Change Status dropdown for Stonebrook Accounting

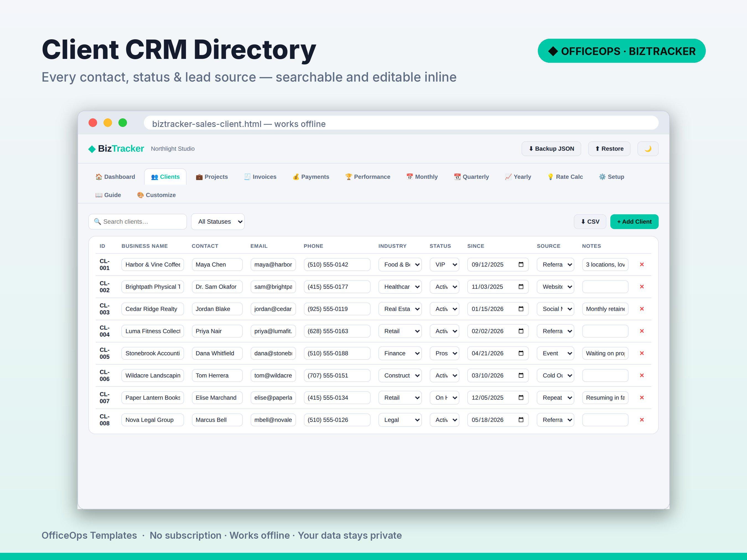click(444, 353)
